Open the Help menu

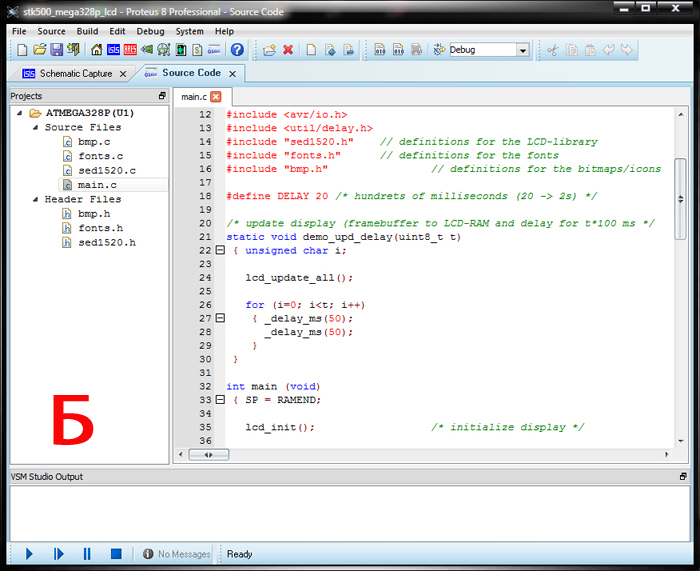[x=224, y=31]
